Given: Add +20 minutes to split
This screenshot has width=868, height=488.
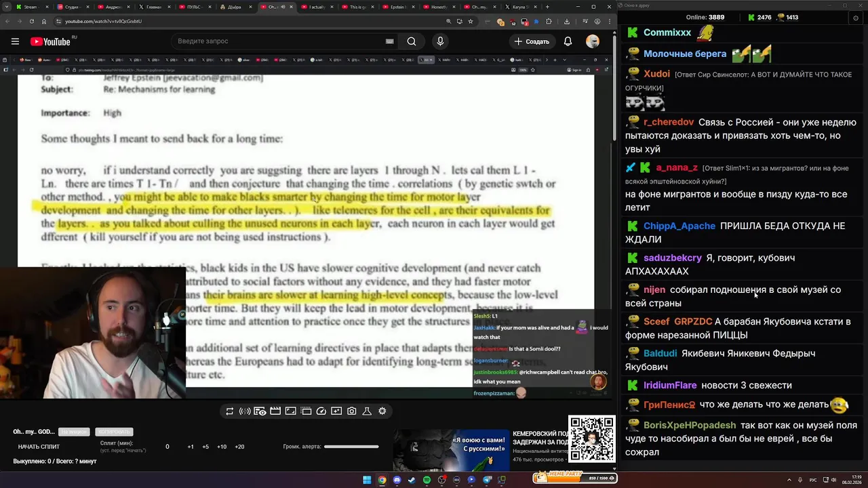Looking at the screenshot, I should tap(239, 447).
